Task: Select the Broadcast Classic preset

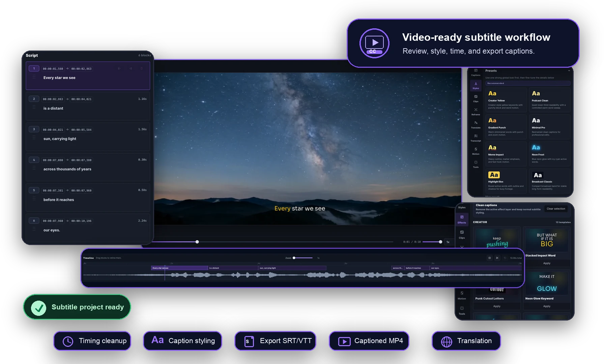Action: (549, 181)
